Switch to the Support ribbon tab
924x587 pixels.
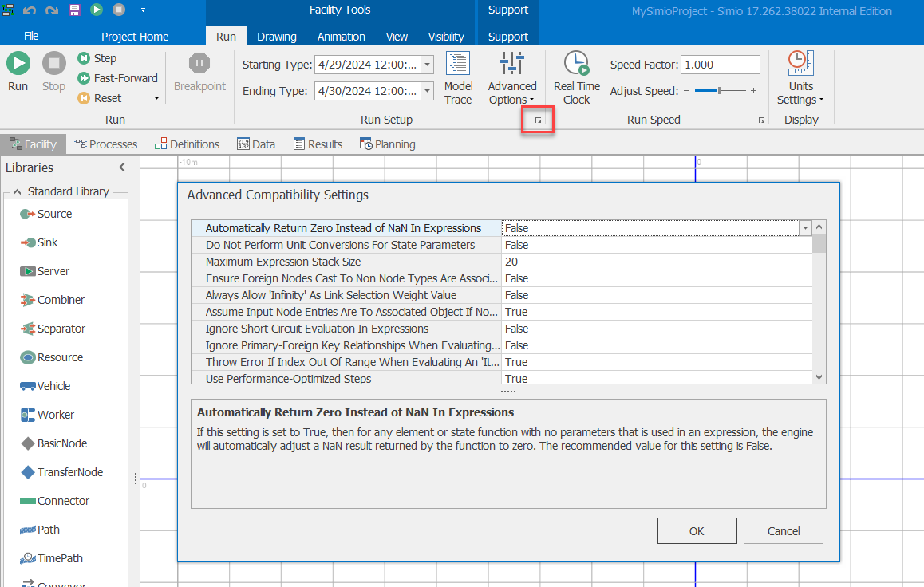coord(508,37)
